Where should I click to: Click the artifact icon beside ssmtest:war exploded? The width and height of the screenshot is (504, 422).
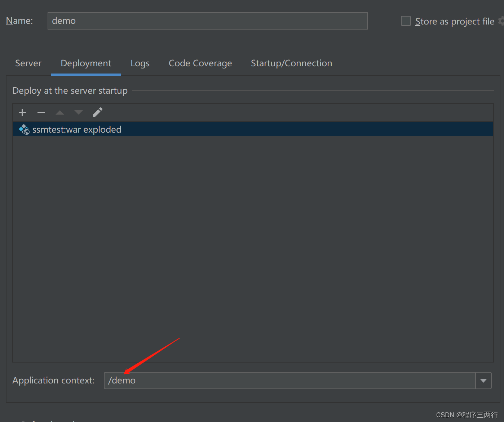24,129
